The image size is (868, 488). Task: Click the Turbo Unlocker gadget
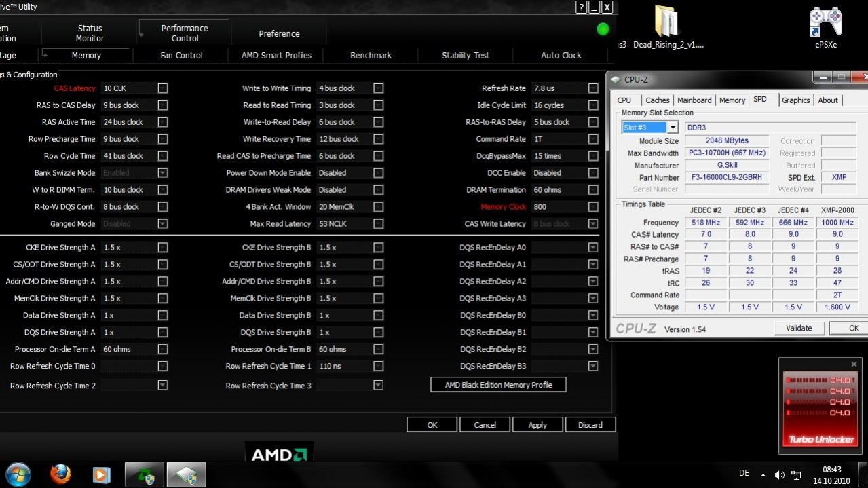point(820,407)
